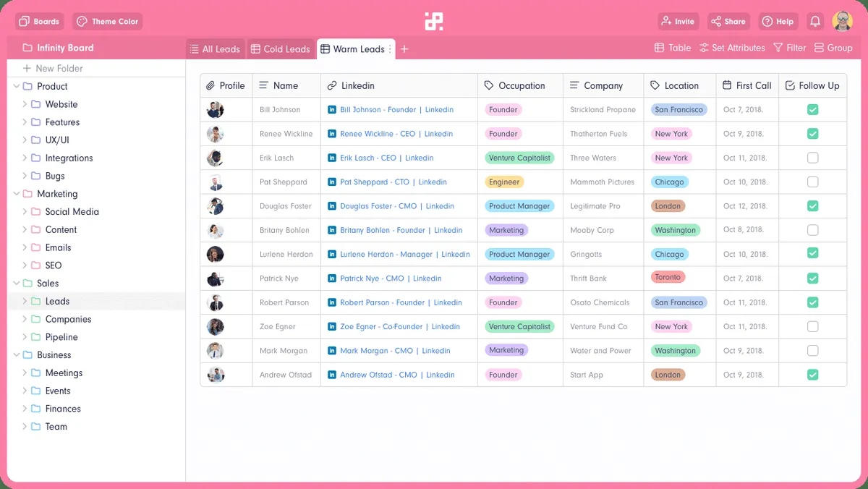Click Lurlene Herdon's profile picture
This screenshot has height=489, width=868.
[x=215, y=255]
